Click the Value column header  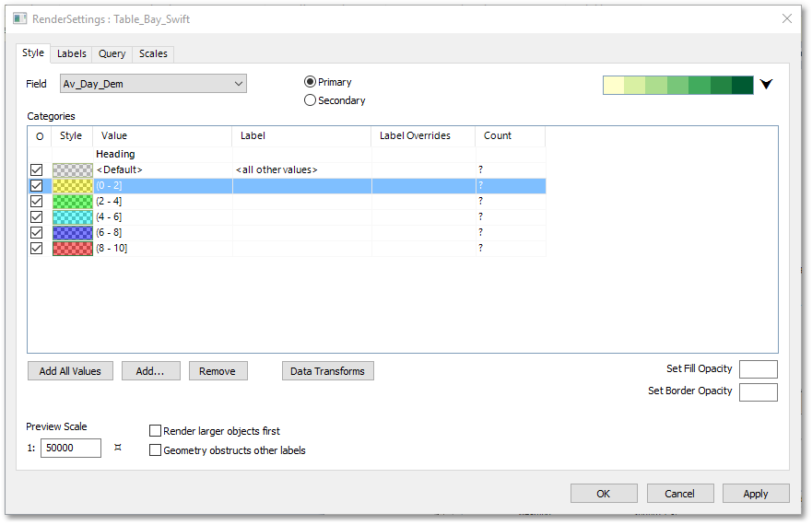[162, 135]
